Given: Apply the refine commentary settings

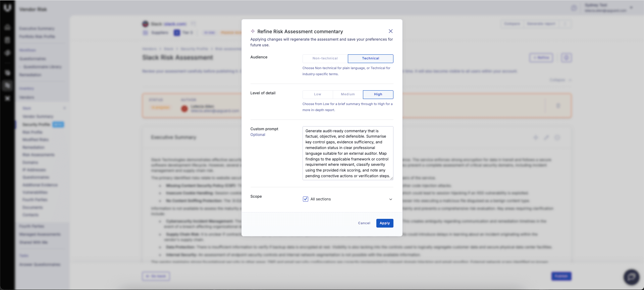Looking at the screenshot, I should point(385,223).
